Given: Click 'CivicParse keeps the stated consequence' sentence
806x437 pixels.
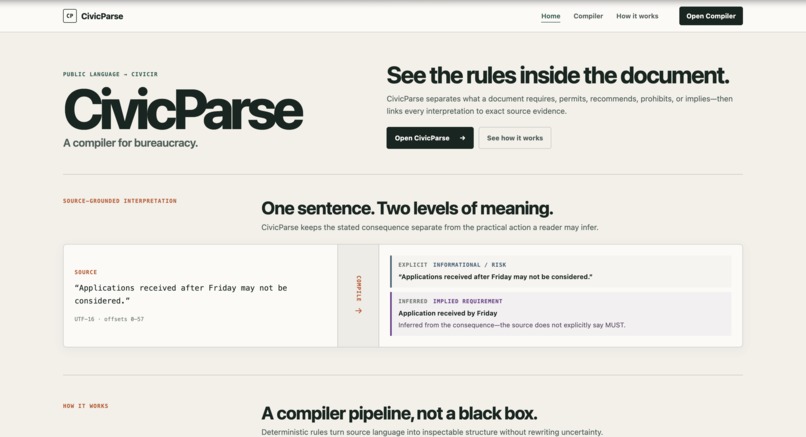Looking at the screenshot, I should click(x=430, y=227).
